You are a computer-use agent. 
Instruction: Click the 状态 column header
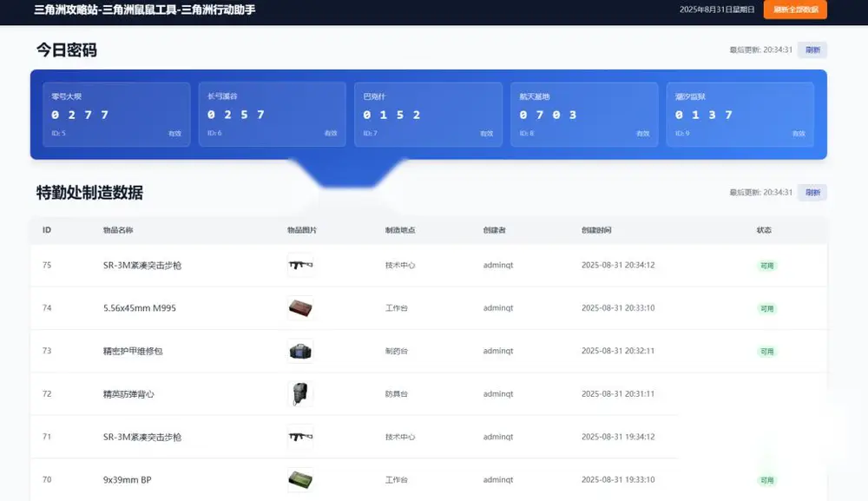(764, 230)
